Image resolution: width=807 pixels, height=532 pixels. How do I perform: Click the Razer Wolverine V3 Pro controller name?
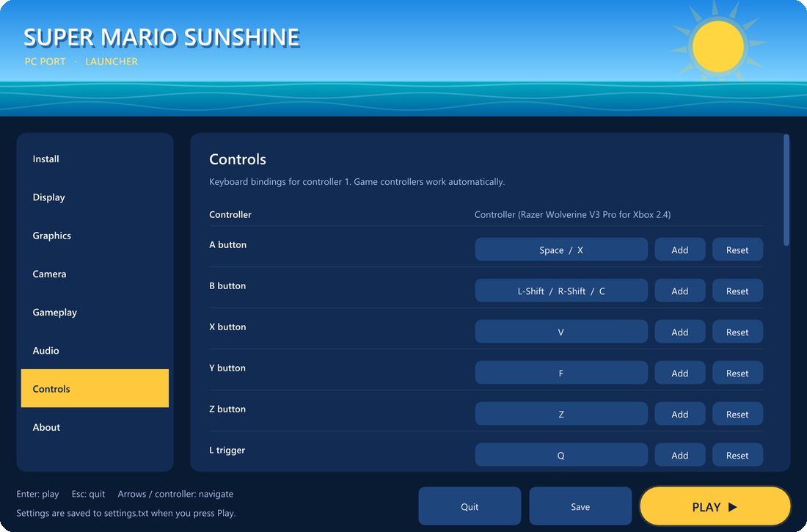[x=572, y=214]
